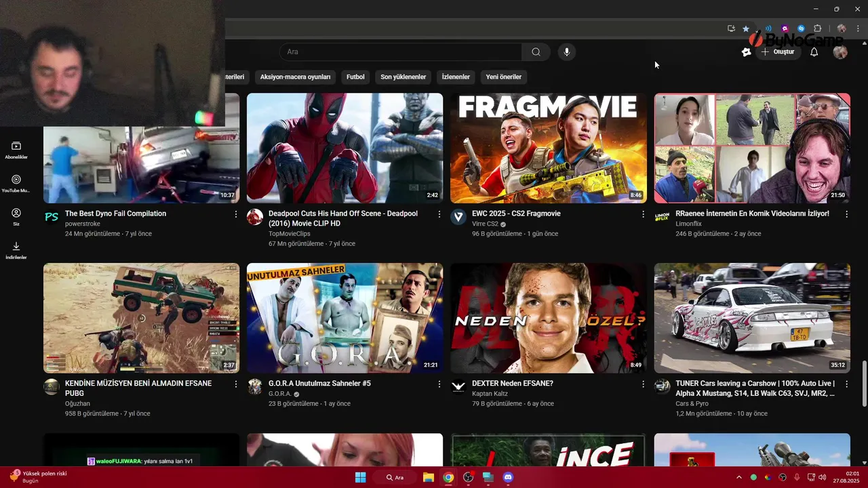Image resolution: width=868 pixels, height=488 pixels.
Task: Visit Kaptan Kaltz channel name
Action: coord(490,394)
